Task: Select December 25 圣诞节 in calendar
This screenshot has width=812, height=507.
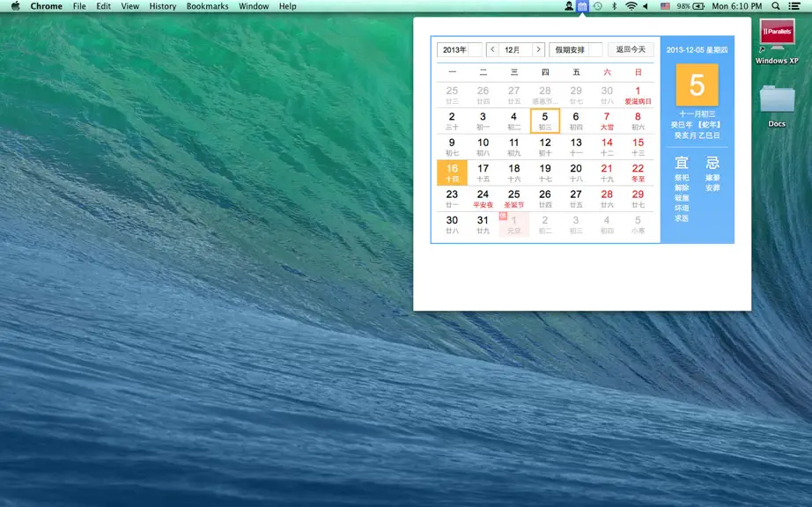Action: (x=513, y=199)
